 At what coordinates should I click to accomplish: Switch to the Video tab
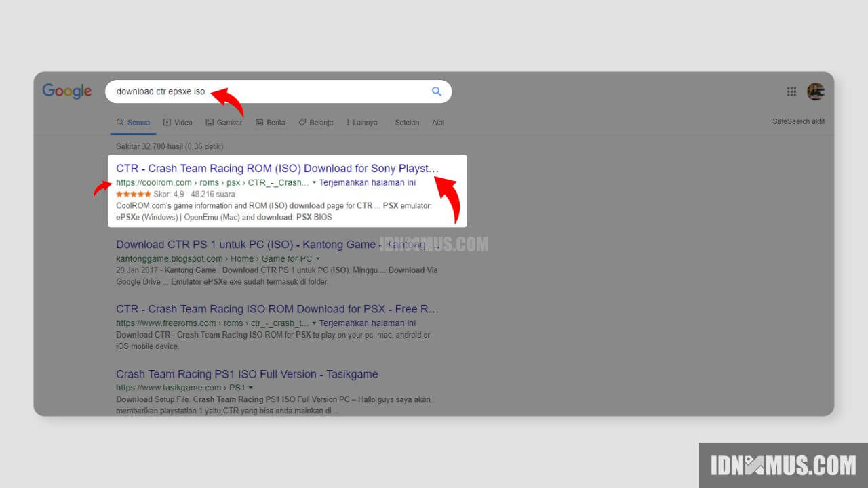coord(178,123)
